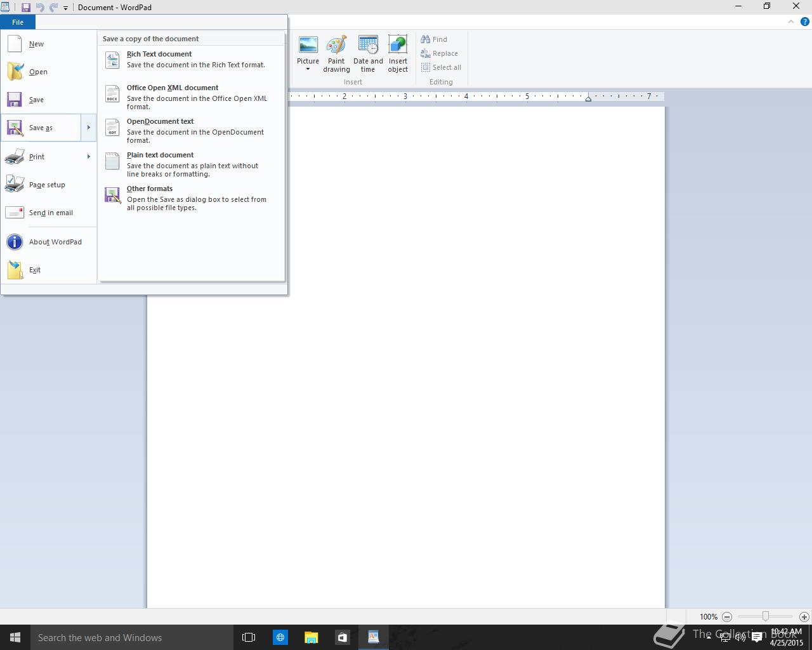812x650 pixels.
Task: Click the zoom in plus button
Action: click(804, 616)
